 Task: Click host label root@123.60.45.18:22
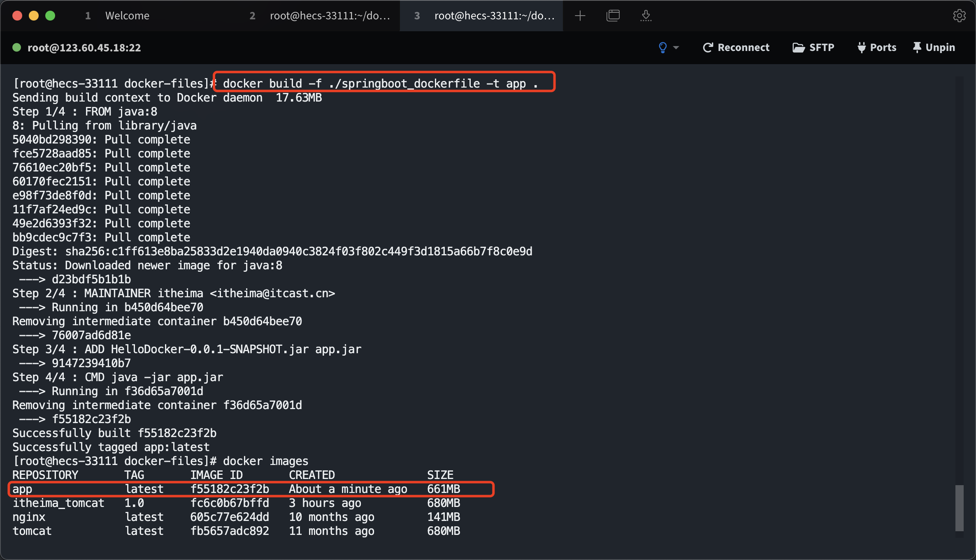tap(84, 48)
